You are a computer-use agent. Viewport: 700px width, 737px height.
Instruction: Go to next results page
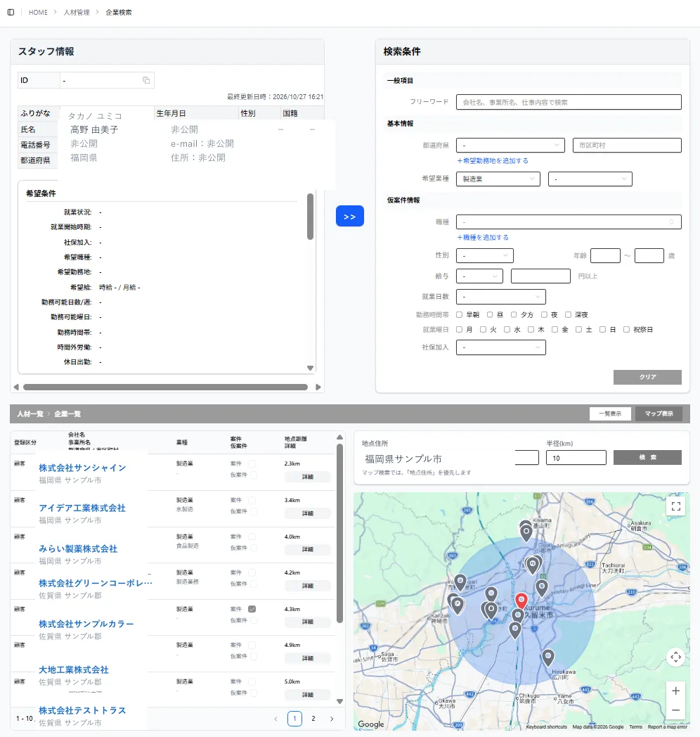[x=332, y=719]
